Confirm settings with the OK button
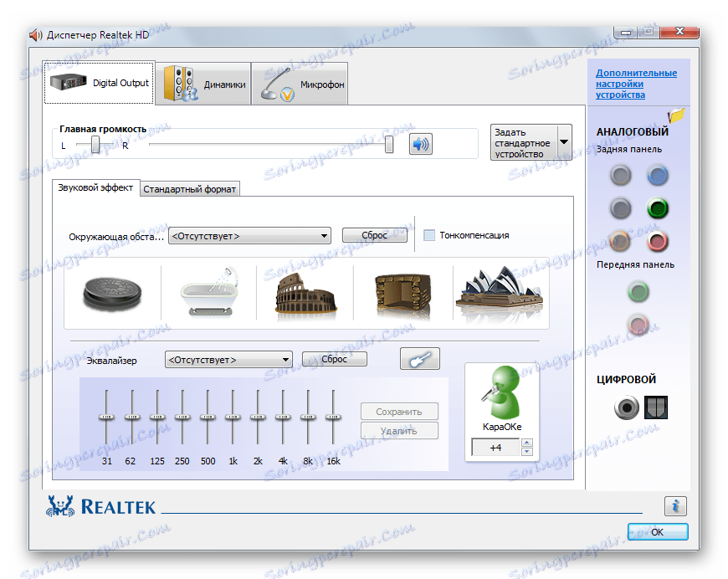This screenshot has height=579, width=728. coord(658,531)
